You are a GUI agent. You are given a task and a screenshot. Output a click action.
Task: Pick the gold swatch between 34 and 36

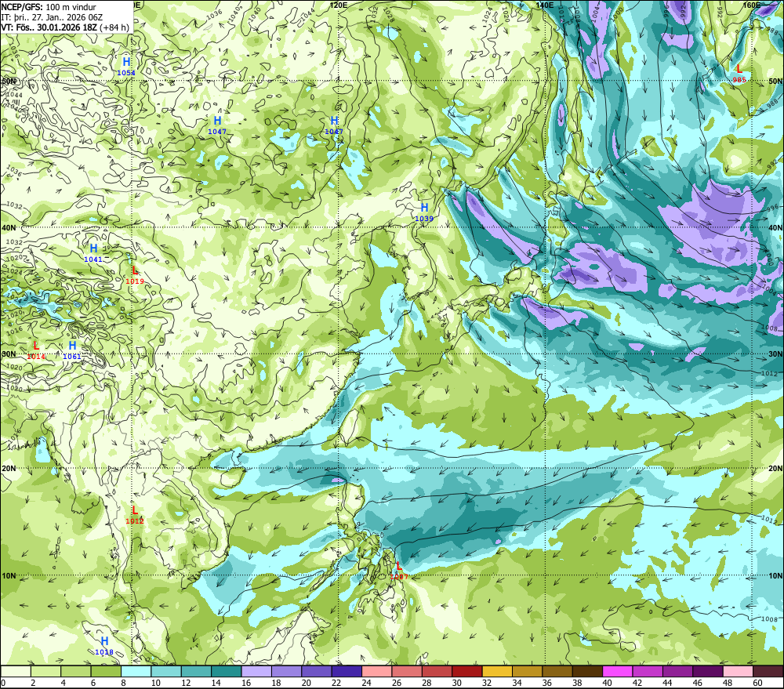[x=528, y=671]
